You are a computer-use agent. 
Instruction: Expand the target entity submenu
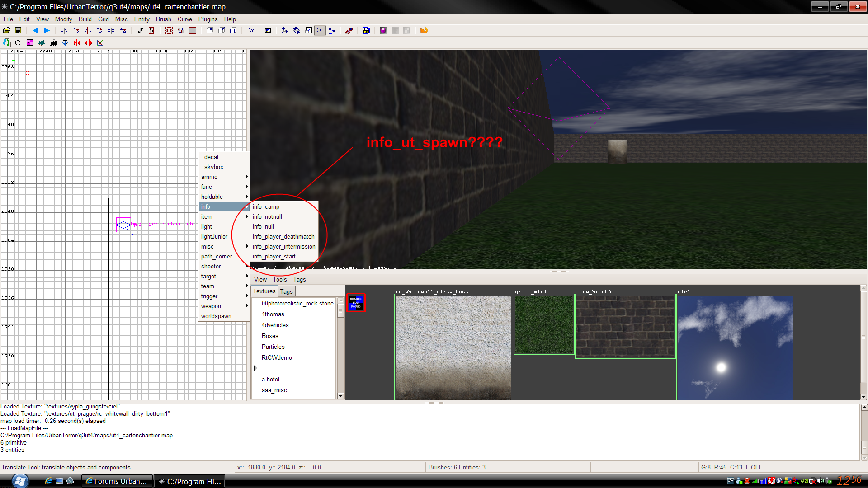224,276
